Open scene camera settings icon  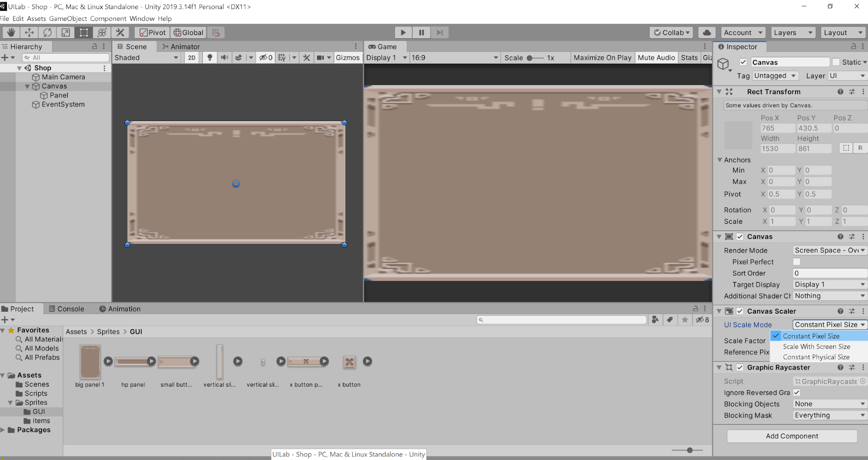320,57
